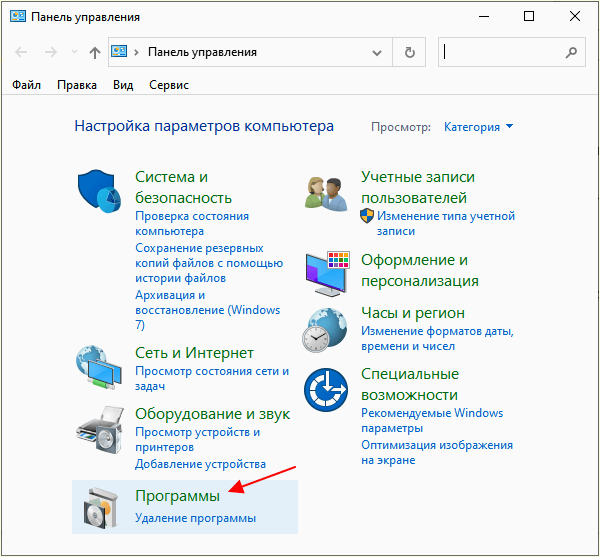Open Hardware and Sound printer icon
The image size is (600, 557).
(100, 430)
